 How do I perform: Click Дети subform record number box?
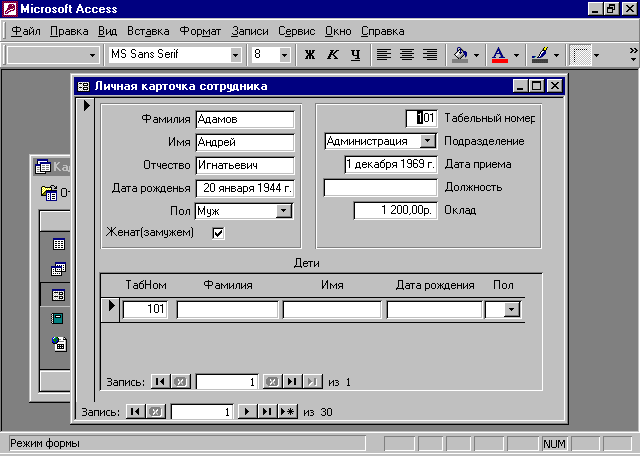point(227,382)
